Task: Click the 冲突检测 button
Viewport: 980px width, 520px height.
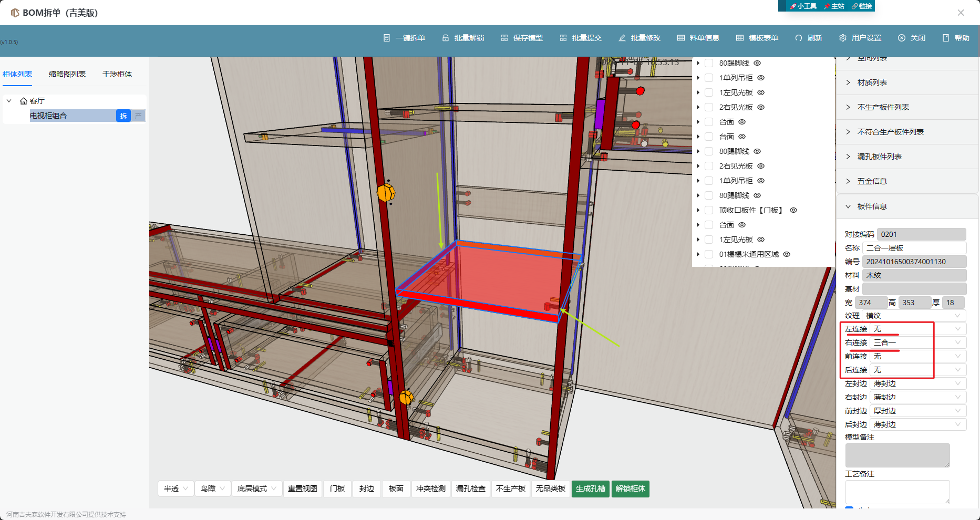Action: tap(430, 488)
